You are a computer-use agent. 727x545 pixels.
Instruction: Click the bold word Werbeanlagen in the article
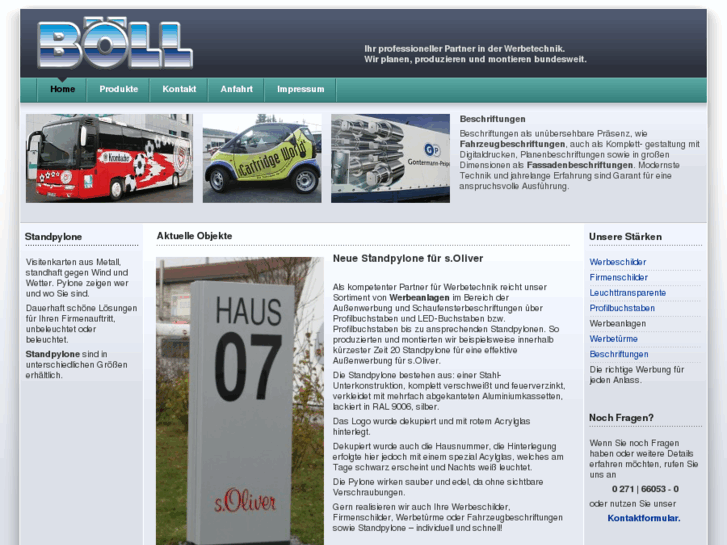419,297
